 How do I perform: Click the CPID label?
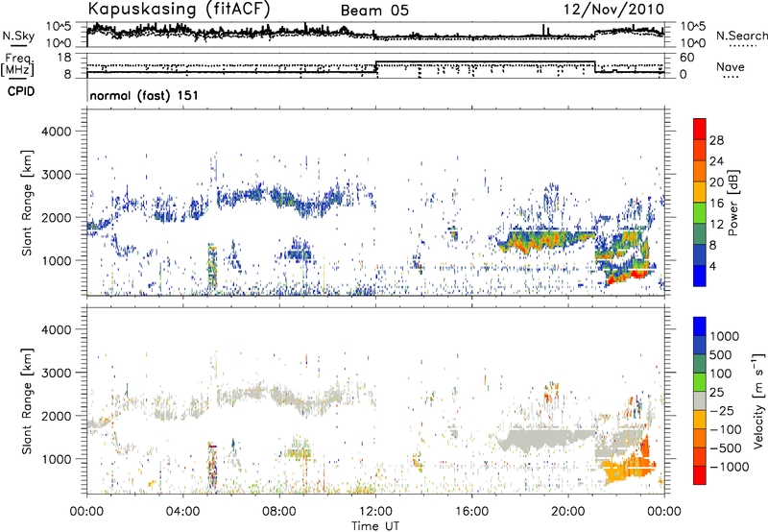click(21, 91)
